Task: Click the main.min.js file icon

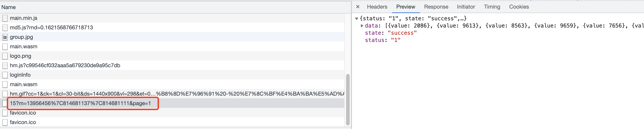Action: point(5,18)
